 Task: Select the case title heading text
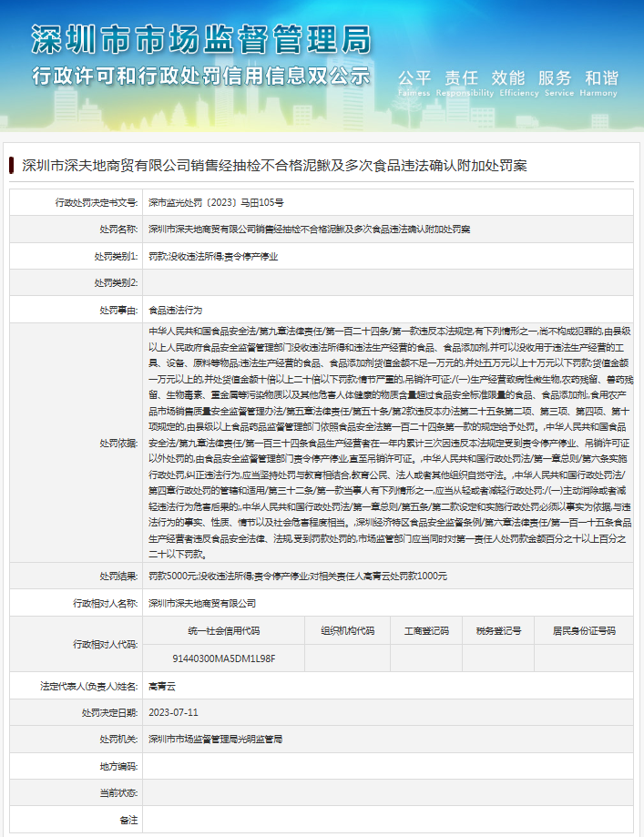coord(273,165)
